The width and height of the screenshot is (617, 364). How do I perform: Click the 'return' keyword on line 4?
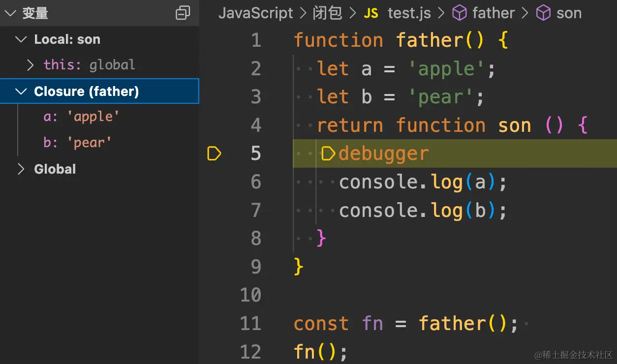pos(350,126)
